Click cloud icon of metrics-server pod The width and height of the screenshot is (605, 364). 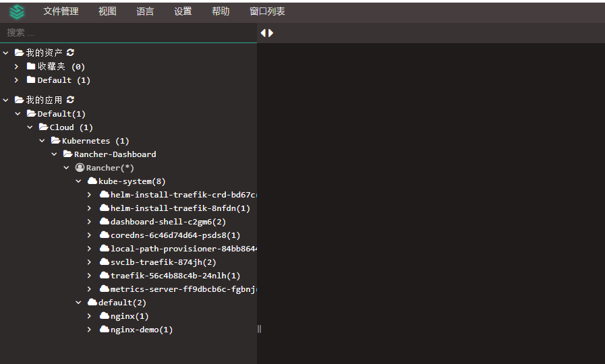click(x=104, y=289)
